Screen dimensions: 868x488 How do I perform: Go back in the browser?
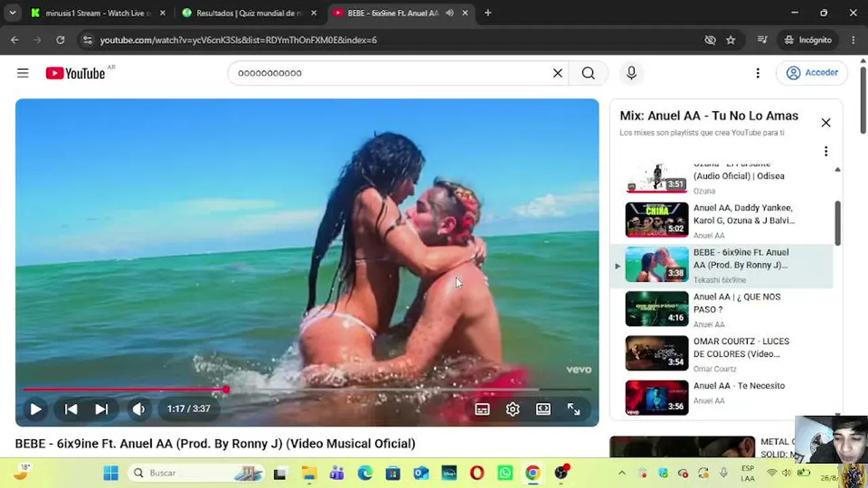point(16,40)
